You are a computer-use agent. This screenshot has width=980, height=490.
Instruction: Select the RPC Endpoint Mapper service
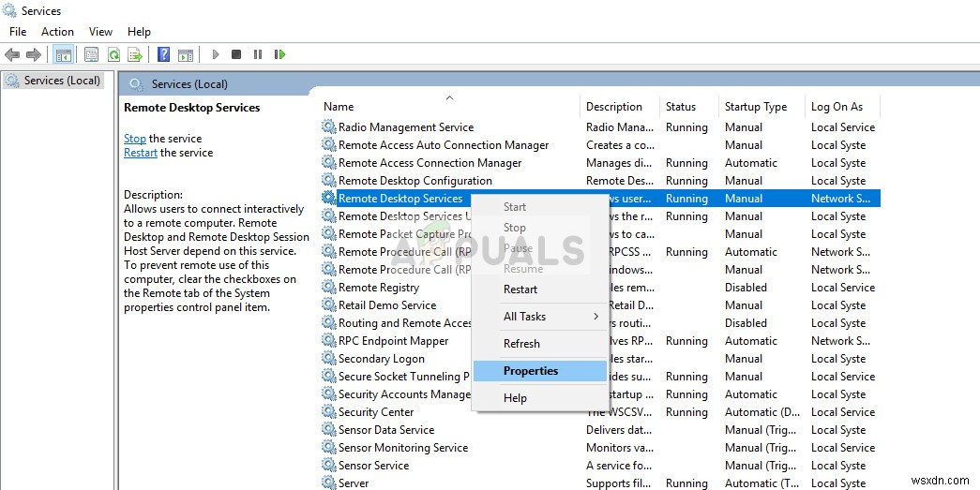[600, 341]
